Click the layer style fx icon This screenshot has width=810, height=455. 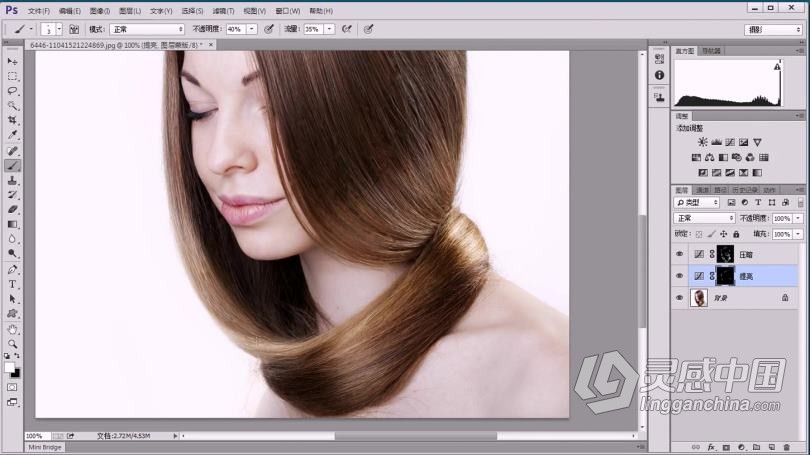711,447
